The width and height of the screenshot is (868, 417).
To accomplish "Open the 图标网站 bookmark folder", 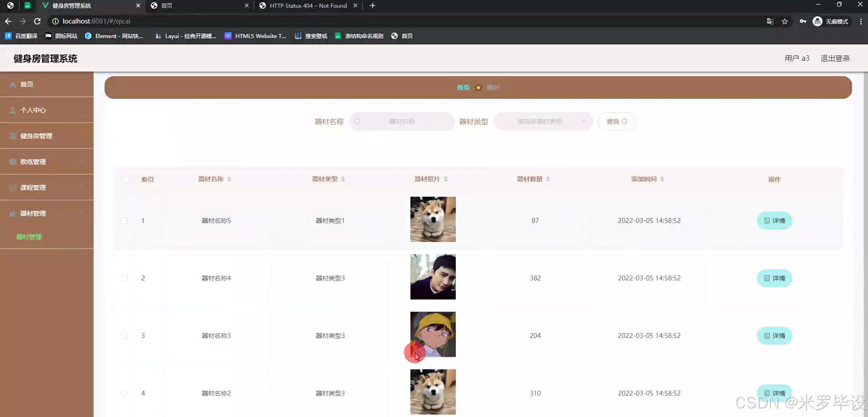I will coord(61,36).
